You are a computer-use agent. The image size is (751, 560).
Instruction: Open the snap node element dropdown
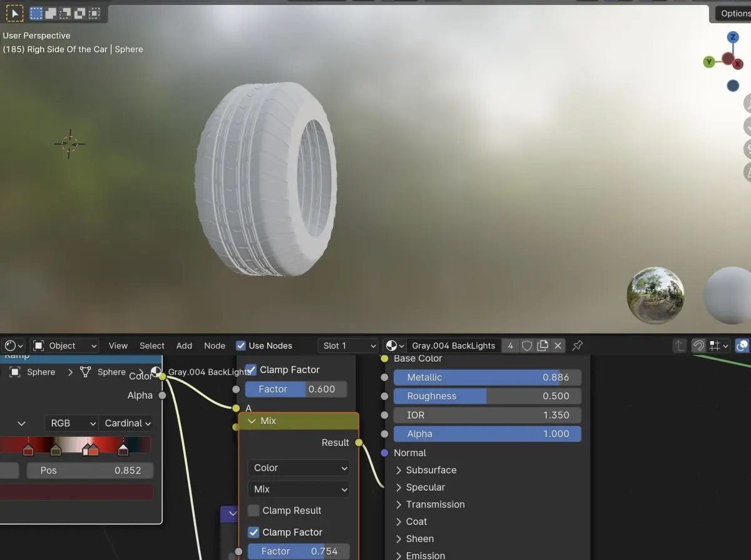tap(718, 345)
